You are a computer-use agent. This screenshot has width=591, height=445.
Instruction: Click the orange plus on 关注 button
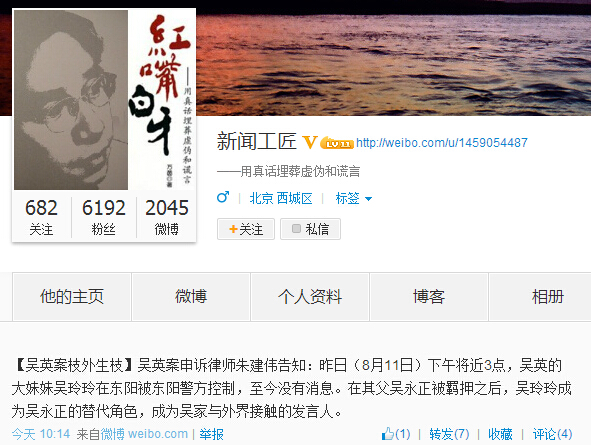pyautogui.click(x=233, y=229)
